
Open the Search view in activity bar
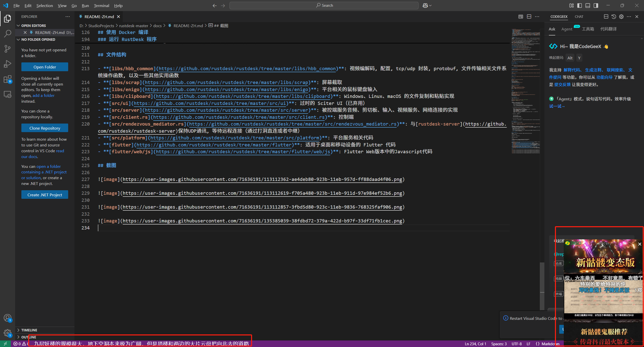coord(8,33)
